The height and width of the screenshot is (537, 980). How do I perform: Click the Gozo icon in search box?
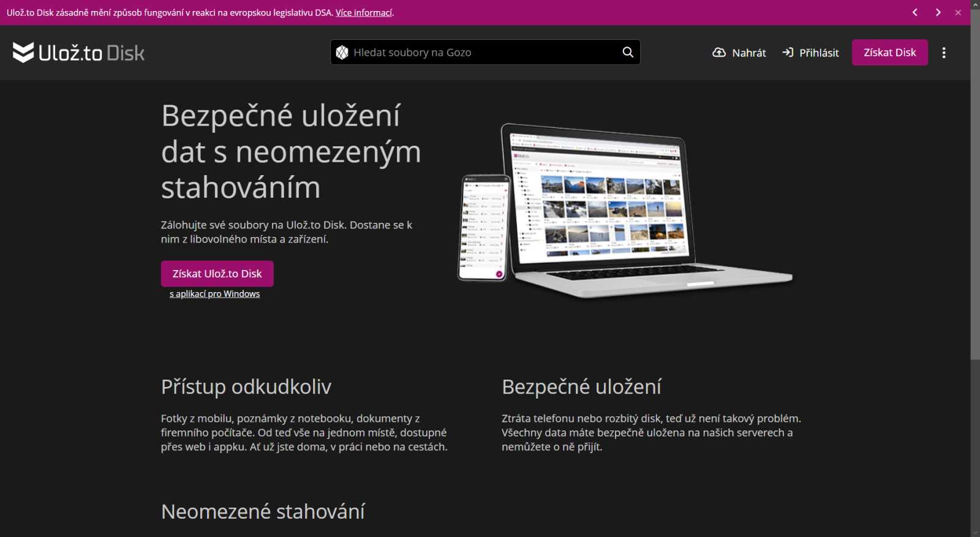click(342, 53)
